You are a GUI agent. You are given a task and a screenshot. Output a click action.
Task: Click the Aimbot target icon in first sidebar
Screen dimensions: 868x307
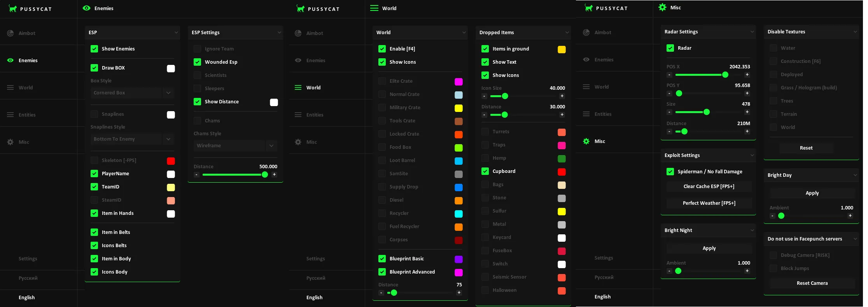10,33
